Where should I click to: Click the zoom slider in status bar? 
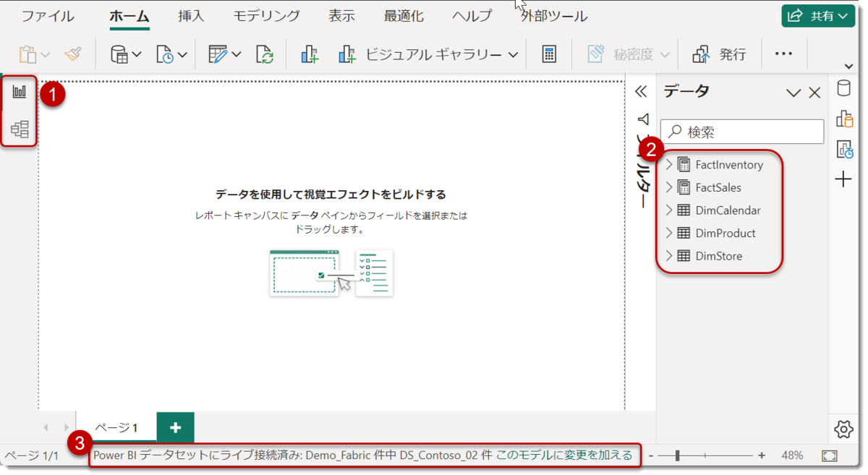[705, 455]
